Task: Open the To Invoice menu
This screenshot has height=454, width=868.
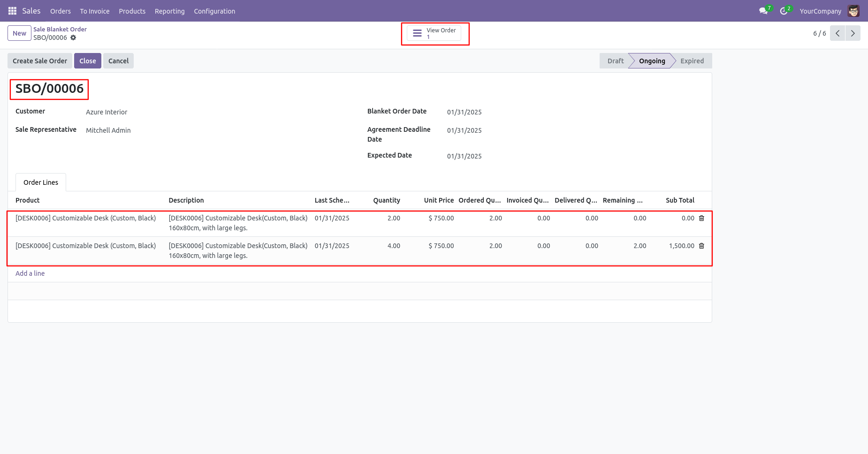Action: [95, 11]
